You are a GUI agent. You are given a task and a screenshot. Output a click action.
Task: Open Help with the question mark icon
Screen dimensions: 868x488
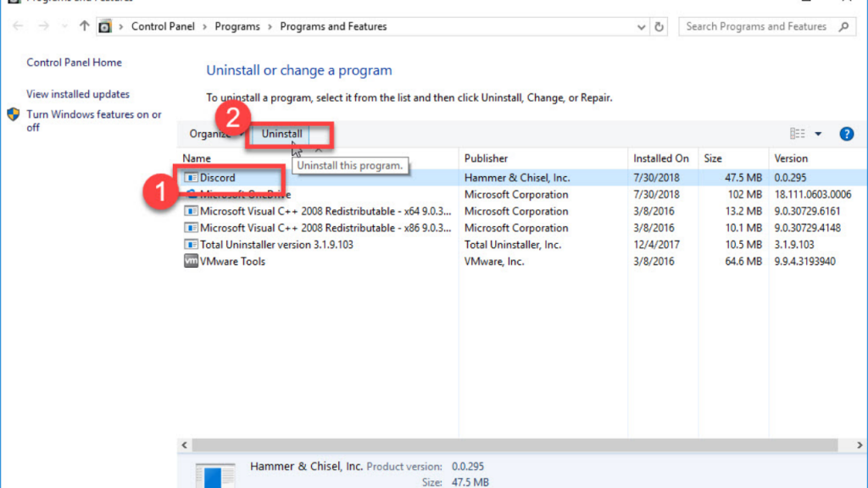coord(847,134)
